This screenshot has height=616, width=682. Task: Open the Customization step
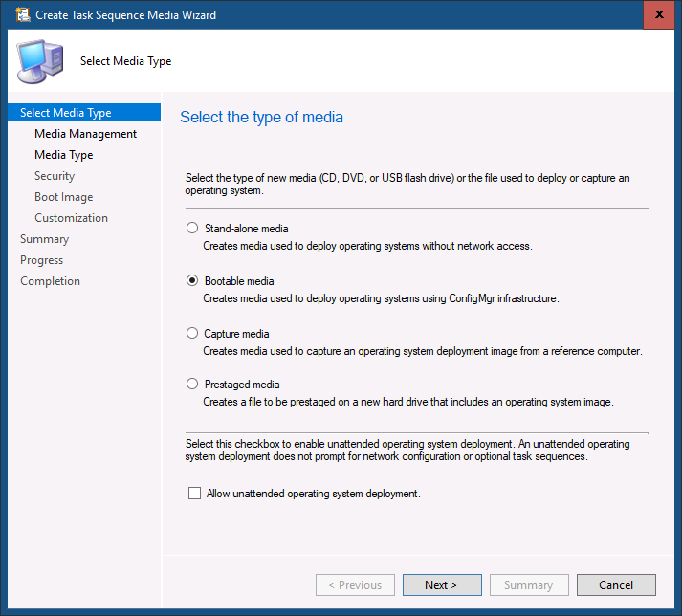(71, 218)
